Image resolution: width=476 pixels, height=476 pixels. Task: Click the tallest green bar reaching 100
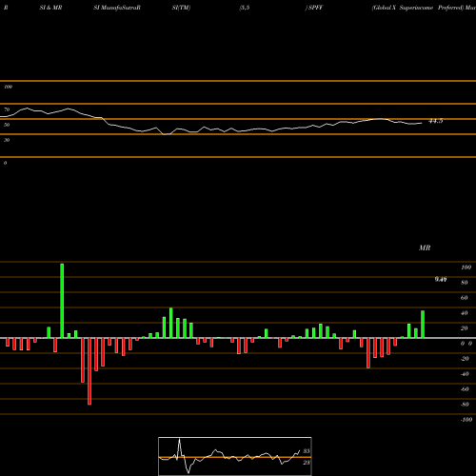point(62,301)
